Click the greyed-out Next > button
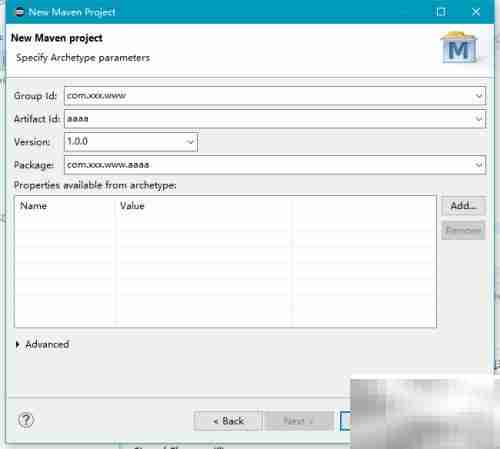The height and width of the screenshot is (449, 500). pos(298,421)
